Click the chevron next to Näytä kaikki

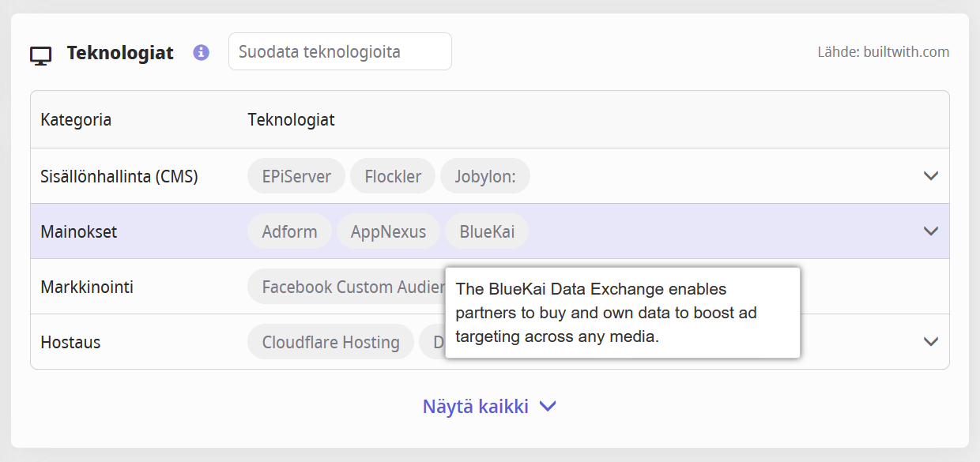coord(548,406)
